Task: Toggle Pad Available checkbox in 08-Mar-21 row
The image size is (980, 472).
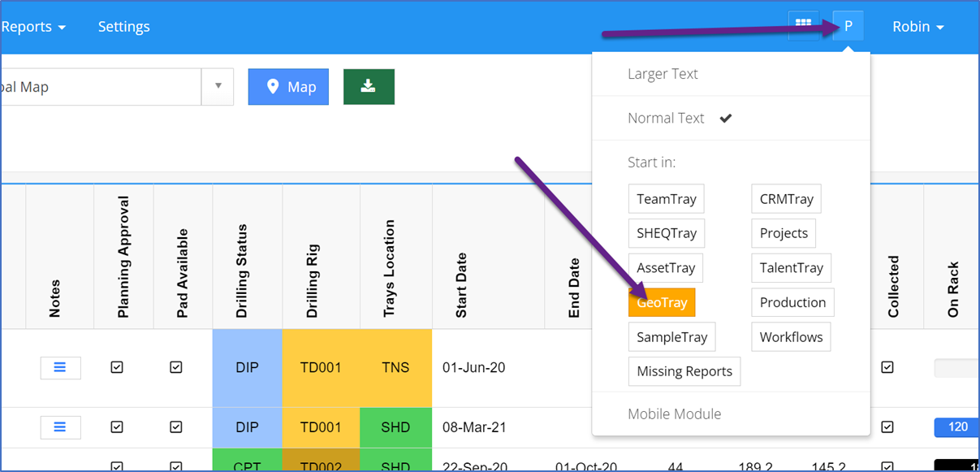Action: (x=176, y=427)
